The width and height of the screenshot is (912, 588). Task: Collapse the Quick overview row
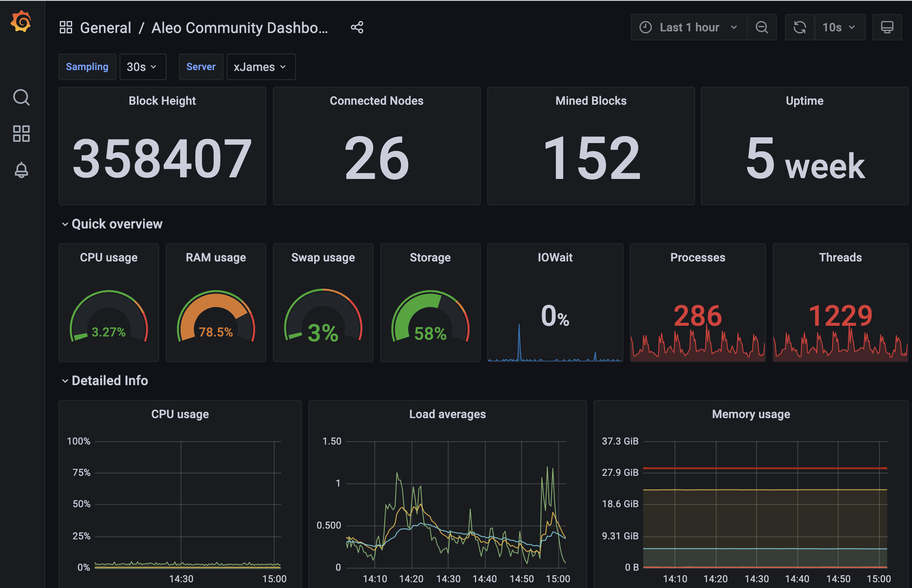[x=117, y=224]
